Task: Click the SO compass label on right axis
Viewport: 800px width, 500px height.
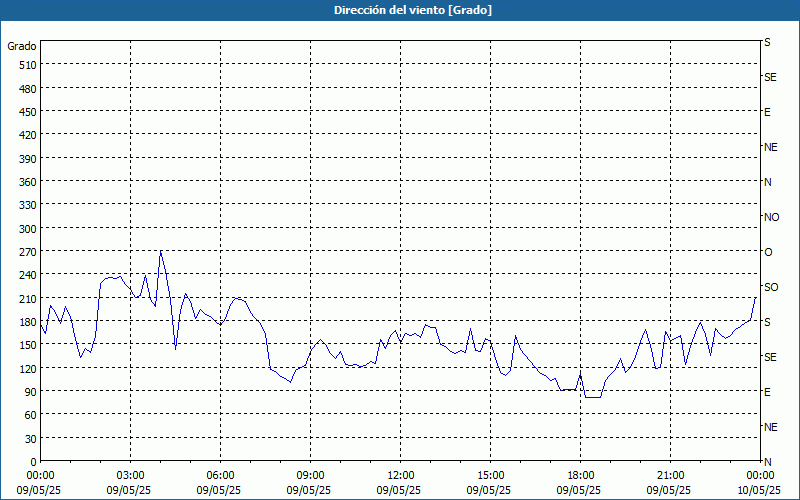Action: [771, 287]
